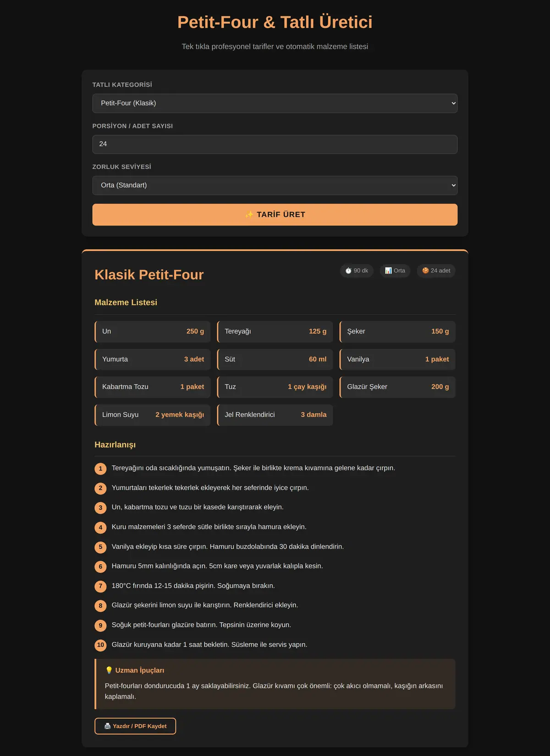Click step number 5 circle

100,547
